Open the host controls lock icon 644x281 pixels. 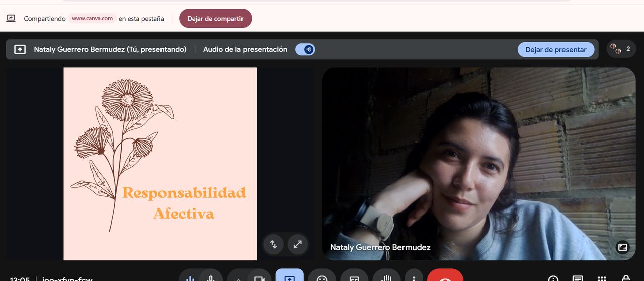(x=626, y=278)
